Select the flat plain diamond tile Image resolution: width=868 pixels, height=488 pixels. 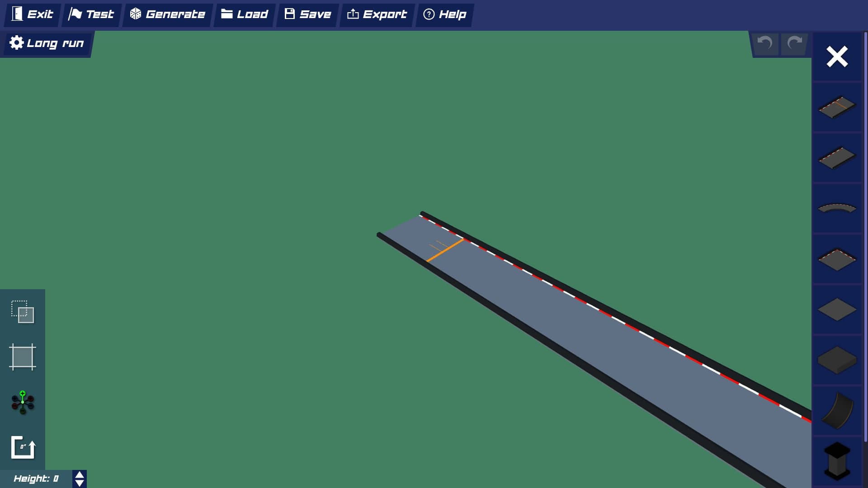pyautogui.click(x=837, y=310)
